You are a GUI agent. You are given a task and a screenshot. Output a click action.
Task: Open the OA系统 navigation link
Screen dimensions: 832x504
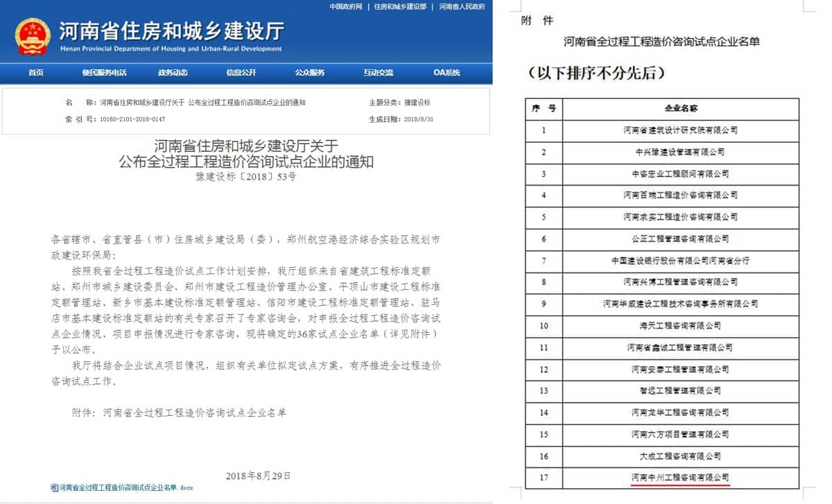(447, 73)
